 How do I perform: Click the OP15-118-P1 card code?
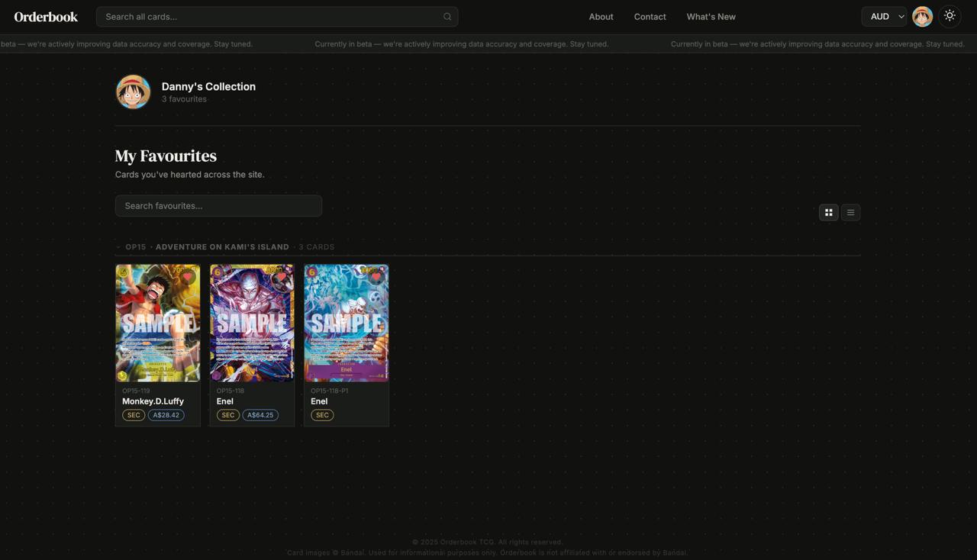330,391
